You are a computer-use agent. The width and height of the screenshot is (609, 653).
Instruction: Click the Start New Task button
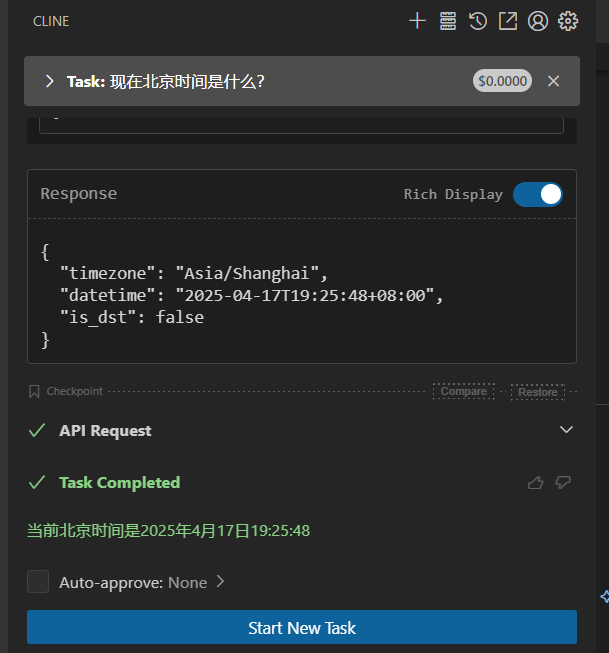pos(302,627)
